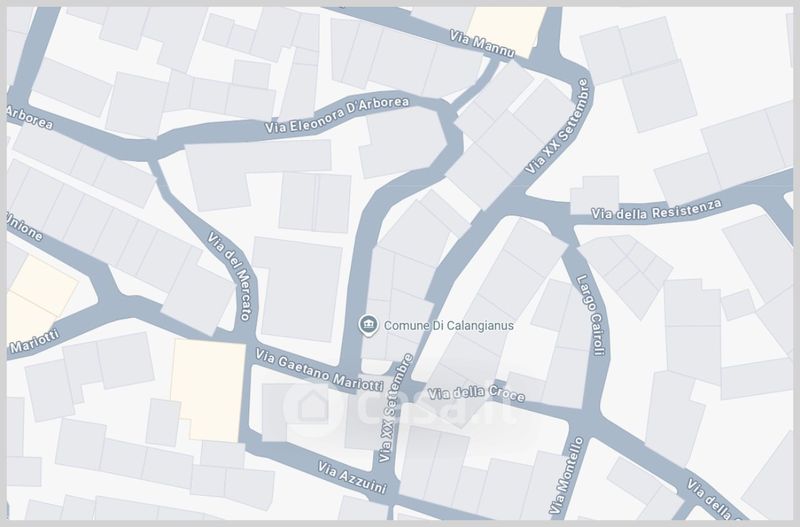Click the partial Mariotti label at left edge
Viewport: 800px width, 527px height.
pos(35,341)
